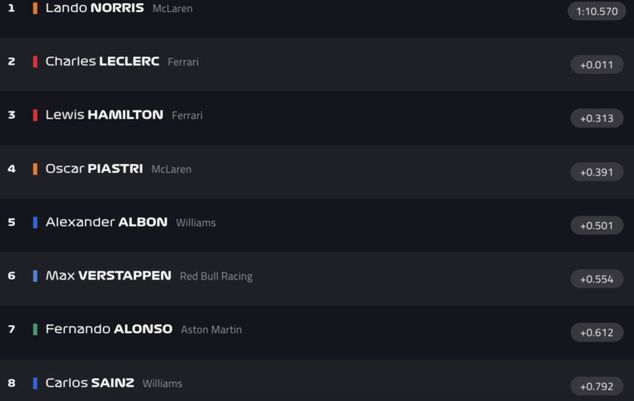
Task: Open Charles Leclerc's row
Action: (317, 65)
